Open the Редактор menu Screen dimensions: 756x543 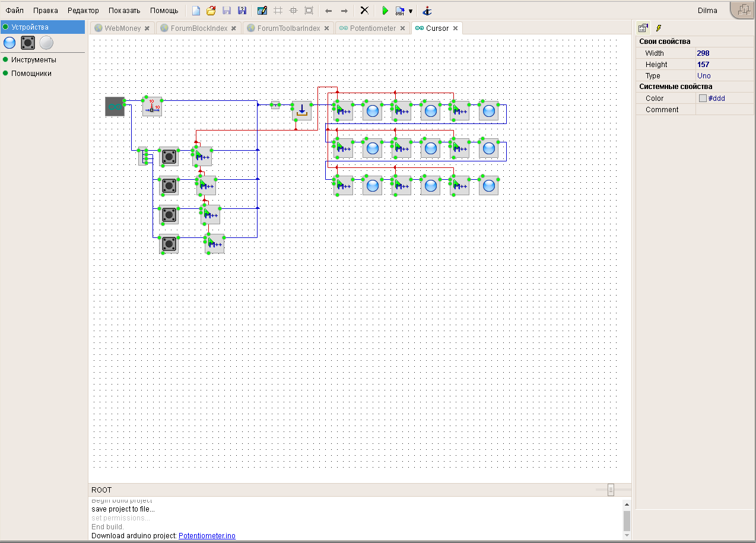83,11
